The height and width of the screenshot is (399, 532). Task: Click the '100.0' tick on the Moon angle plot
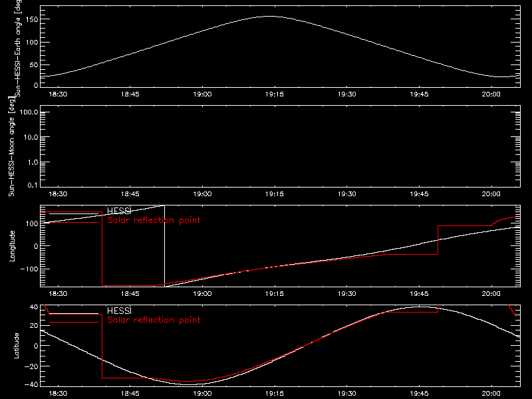29,112
